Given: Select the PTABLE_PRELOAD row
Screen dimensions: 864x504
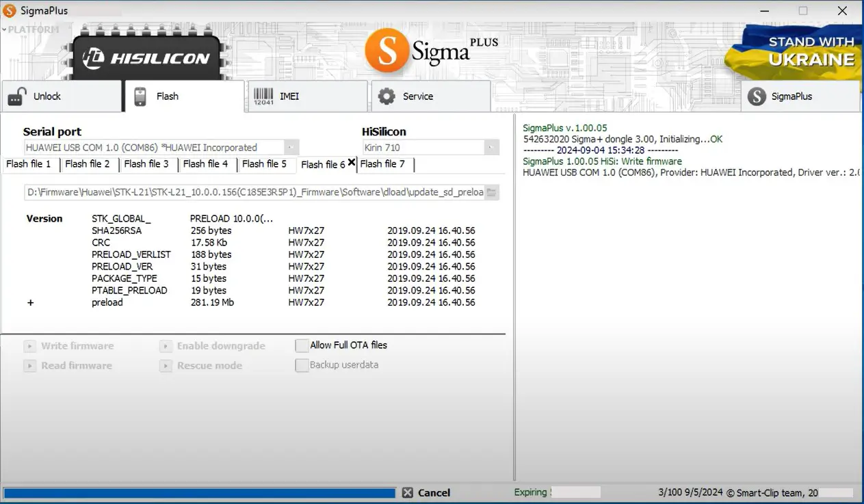Looking at the screenshot, I should (284, 291).
